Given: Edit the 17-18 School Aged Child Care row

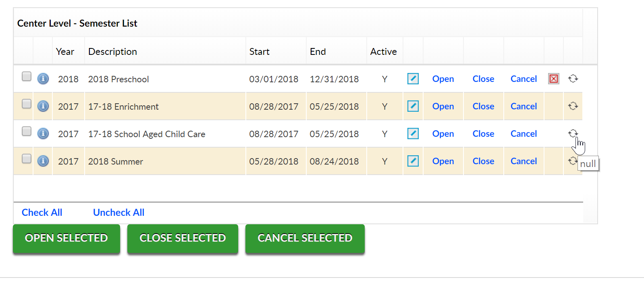Looking at the screenshot, I should pyautogui.click(x=413, y=134).
